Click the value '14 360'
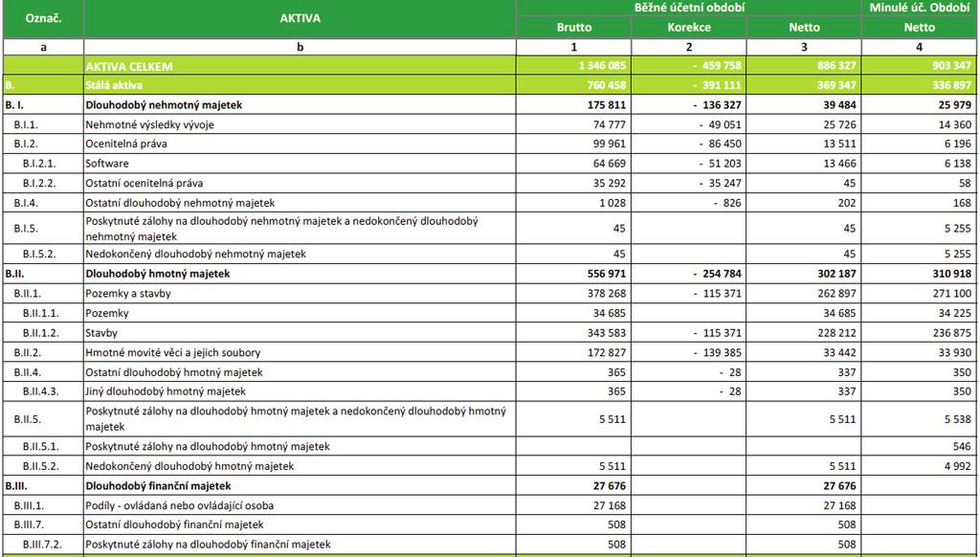Screen dimensions: 980x557 click(x=955, y=125)
